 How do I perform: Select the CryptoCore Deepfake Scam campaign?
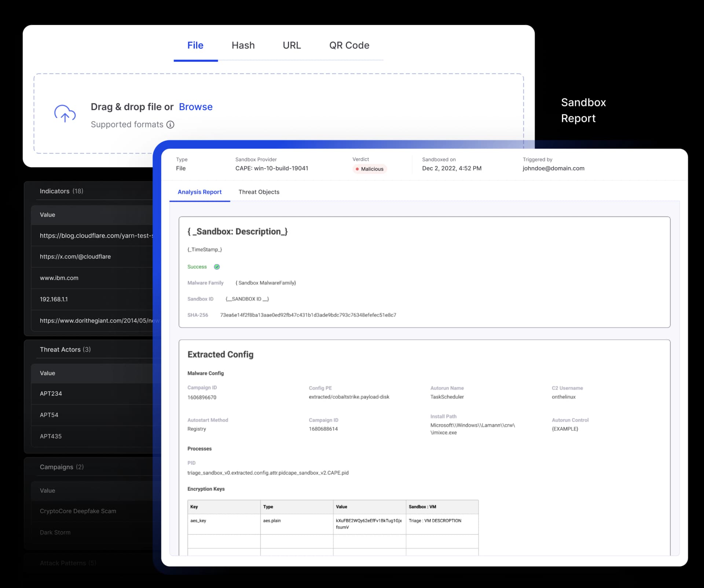78,511
